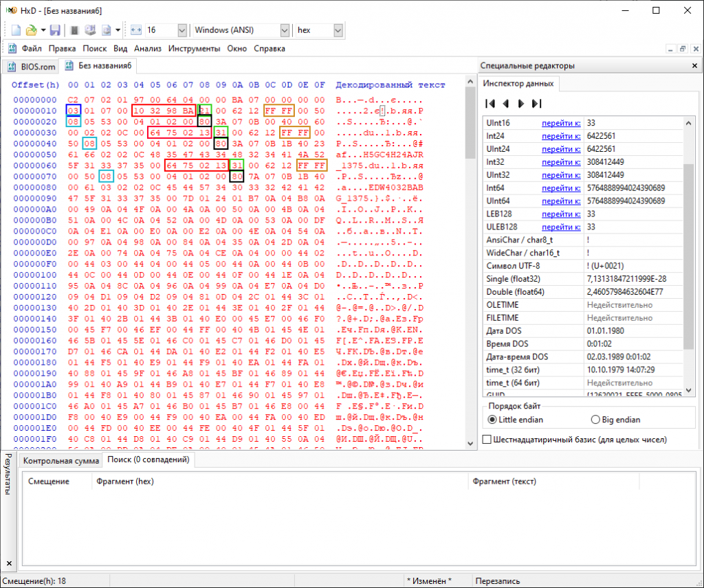The image size is (704, 588).
Task: Click перейти к link for ULEB128
Action: [561, 227]
